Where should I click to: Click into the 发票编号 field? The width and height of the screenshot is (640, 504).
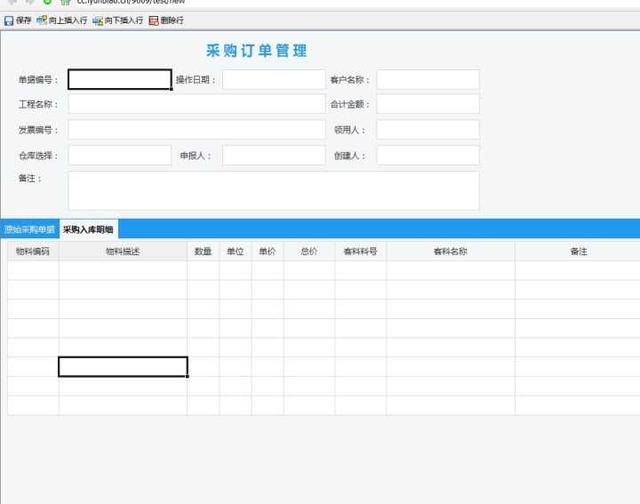pos(196,130)
